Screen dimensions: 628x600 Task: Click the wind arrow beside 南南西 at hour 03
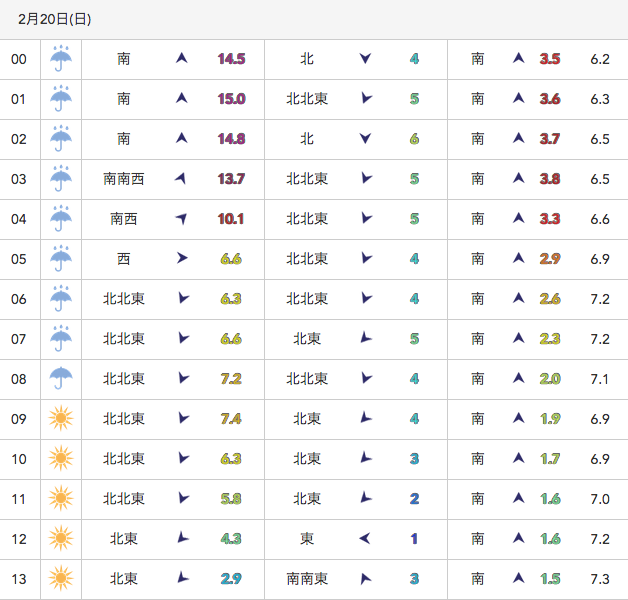pos(181,179)
